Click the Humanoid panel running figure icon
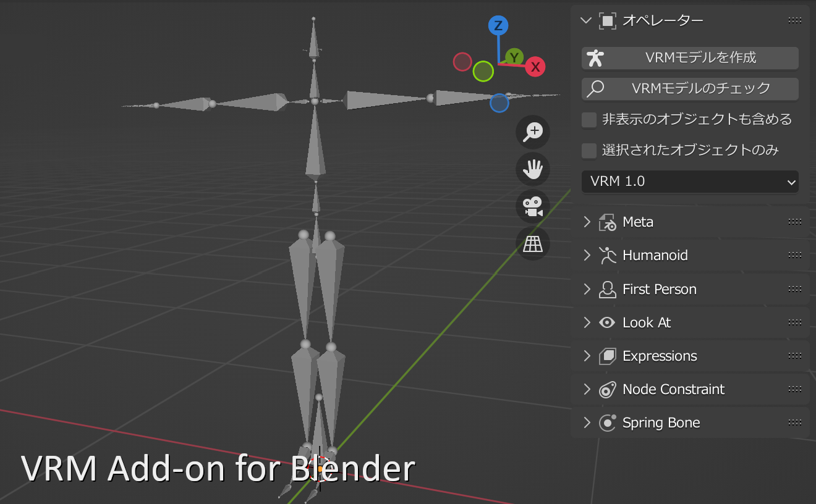 pos(608,256)
